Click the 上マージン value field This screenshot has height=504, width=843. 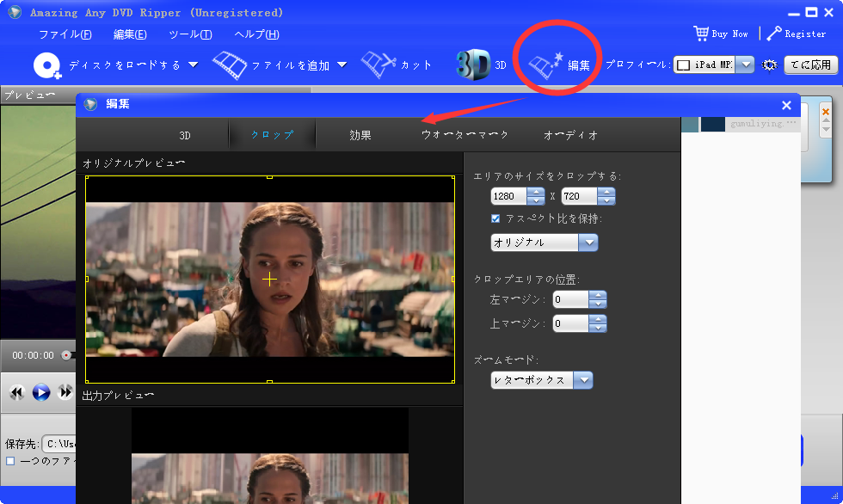(571, 323)
